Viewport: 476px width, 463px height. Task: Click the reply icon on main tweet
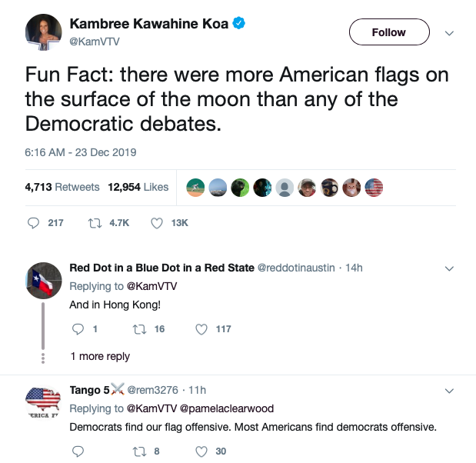pyautogui.click(x=34, y=223)
